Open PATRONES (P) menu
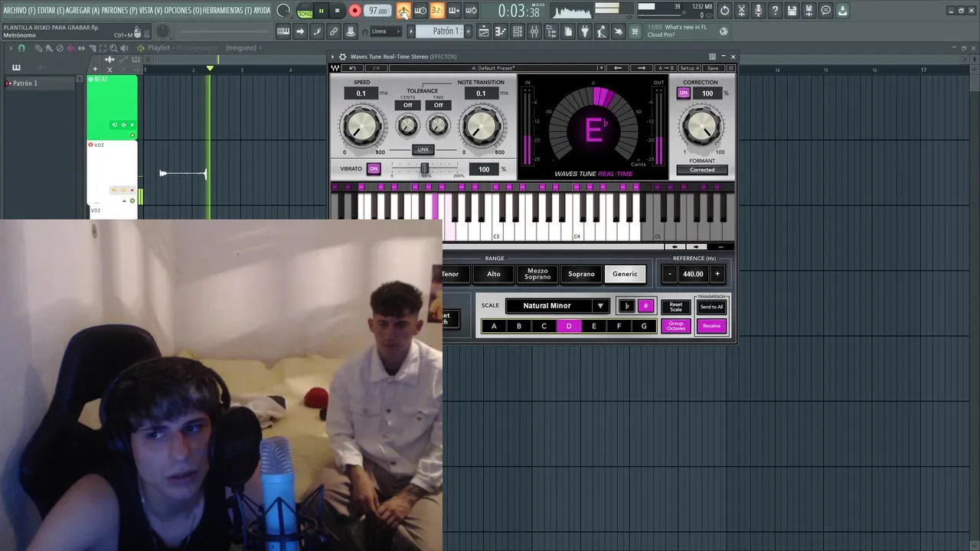The height and width of the screenshot is (551, 980). [x=119, y=11]
